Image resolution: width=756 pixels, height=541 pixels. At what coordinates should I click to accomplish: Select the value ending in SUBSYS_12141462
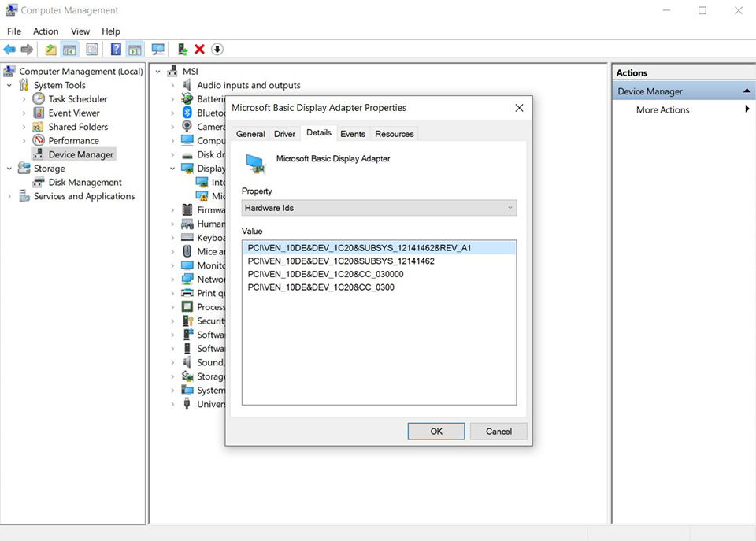(341, 261)
